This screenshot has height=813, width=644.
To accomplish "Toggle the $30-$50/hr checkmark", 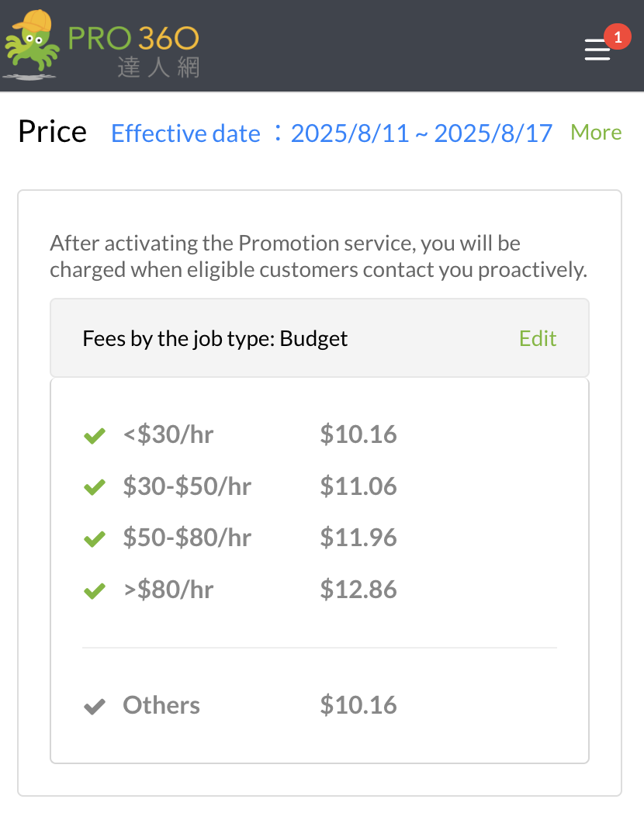I will [x=94, y=488].
